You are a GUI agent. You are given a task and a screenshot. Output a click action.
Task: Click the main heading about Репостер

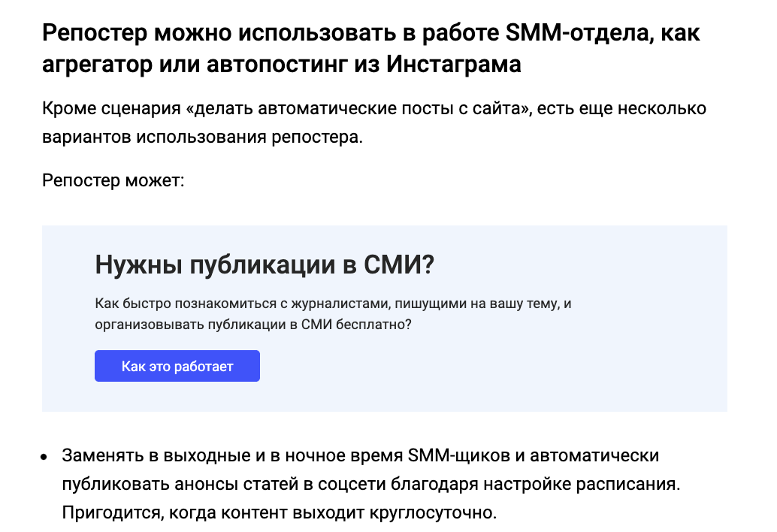pos(370,48)
